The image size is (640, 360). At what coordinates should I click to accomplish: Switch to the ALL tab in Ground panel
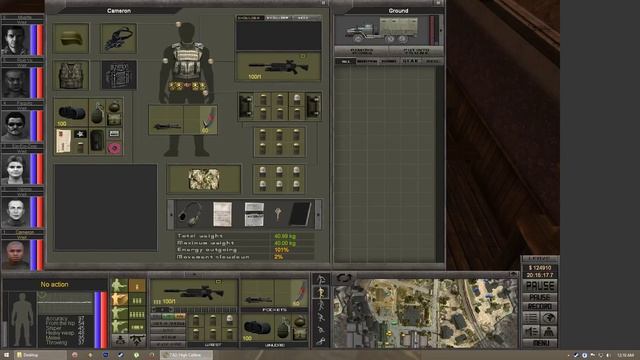click(345, 61)
